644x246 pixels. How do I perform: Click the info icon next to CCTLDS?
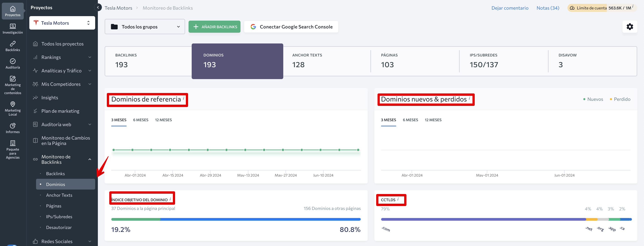coord(398,199)
